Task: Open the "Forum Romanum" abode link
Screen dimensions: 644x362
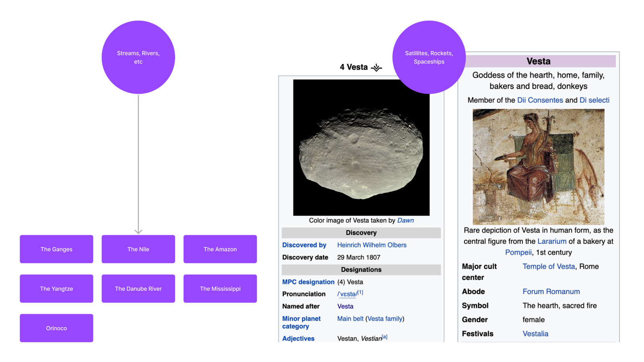Action: (551, 291)
